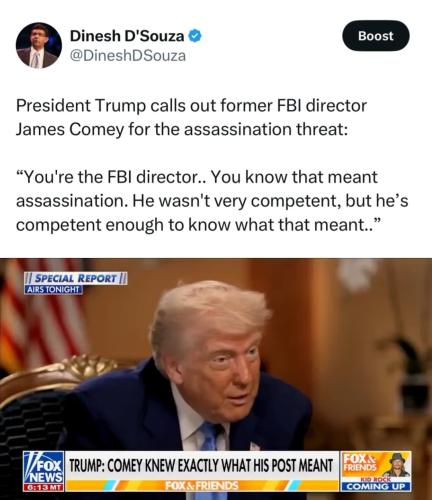Click the blue verified checkmark badge

pyautogui.click(x=195, y=36)
